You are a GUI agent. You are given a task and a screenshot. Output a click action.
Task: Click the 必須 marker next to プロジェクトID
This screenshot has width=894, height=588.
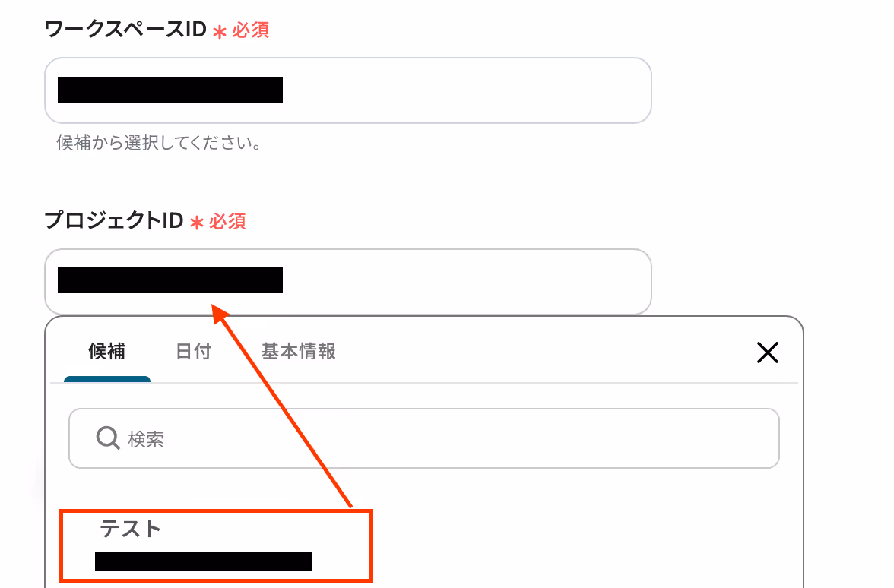pyautogui.click(x=227, y=221)
